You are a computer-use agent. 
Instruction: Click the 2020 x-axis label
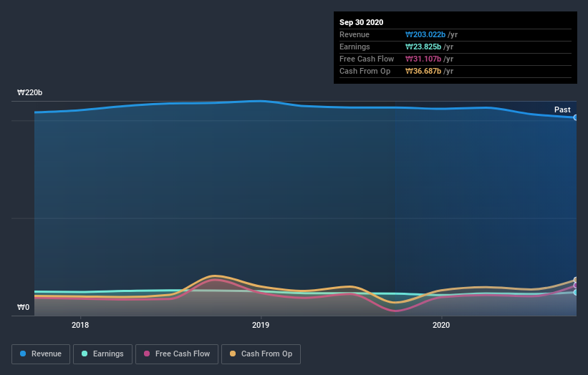point(441,325)
